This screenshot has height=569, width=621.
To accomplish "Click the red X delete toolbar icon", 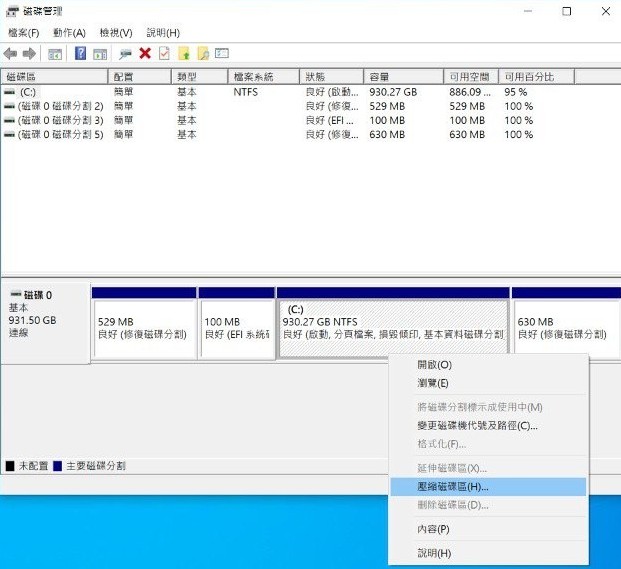I will click(145, 53).
